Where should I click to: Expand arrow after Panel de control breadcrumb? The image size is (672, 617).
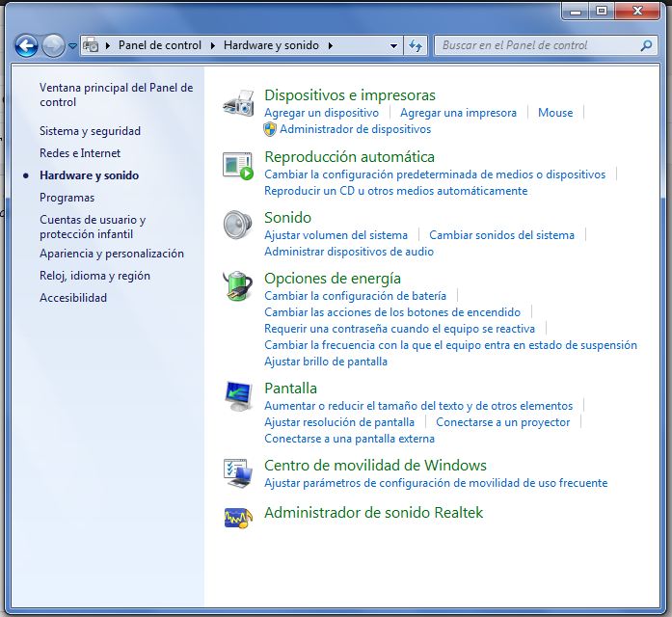(212, 45)
